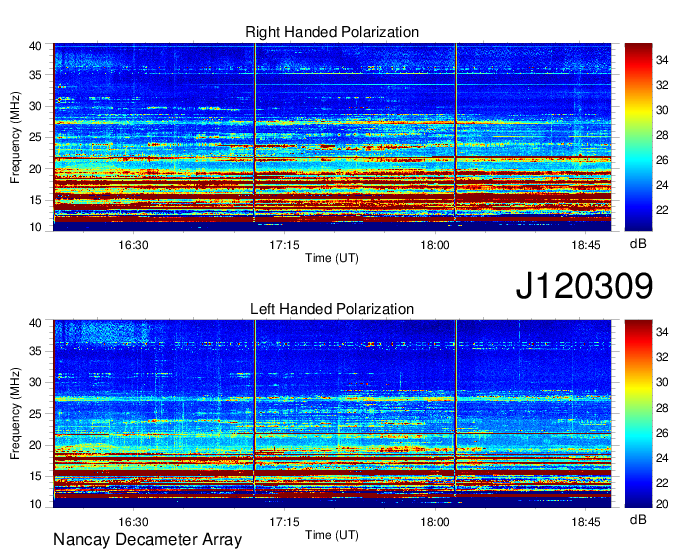Screen dimensions: 680x552
Task: Click the top spectrogram's Time (UT) axis label
Action: pyautogui.click(x=332, y=258)
